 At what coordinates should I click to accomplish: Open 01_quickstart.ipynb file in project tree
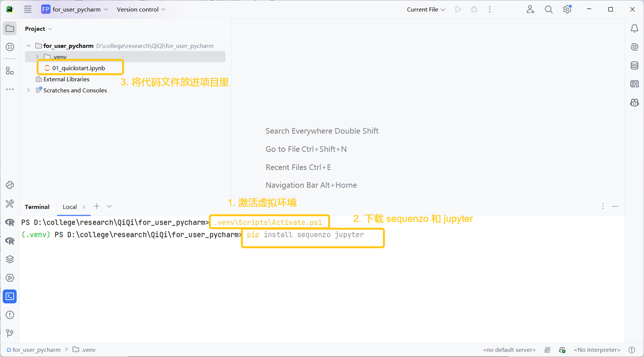point(78,68)
